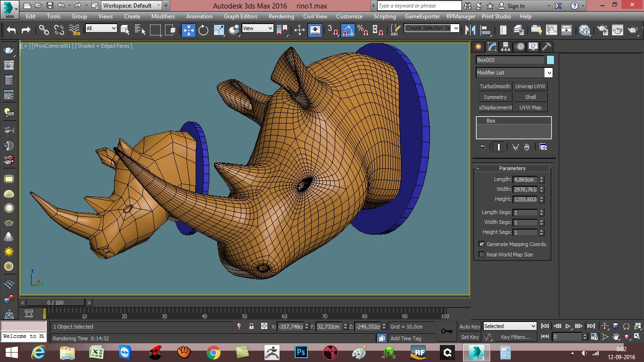Click the Select and Link chain icon
The width and height of the screenshot is (644, 362).
coord(44,30)
